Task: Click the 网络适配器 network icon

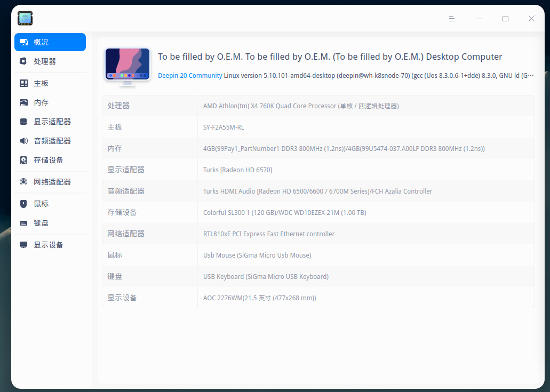Action: point(23,182)
